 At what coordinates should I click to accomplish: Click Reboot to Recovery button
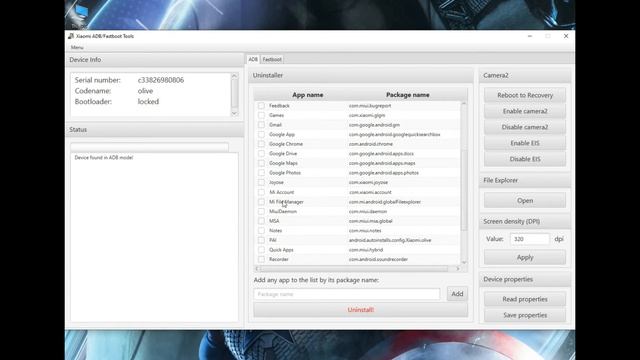(525, 95)
